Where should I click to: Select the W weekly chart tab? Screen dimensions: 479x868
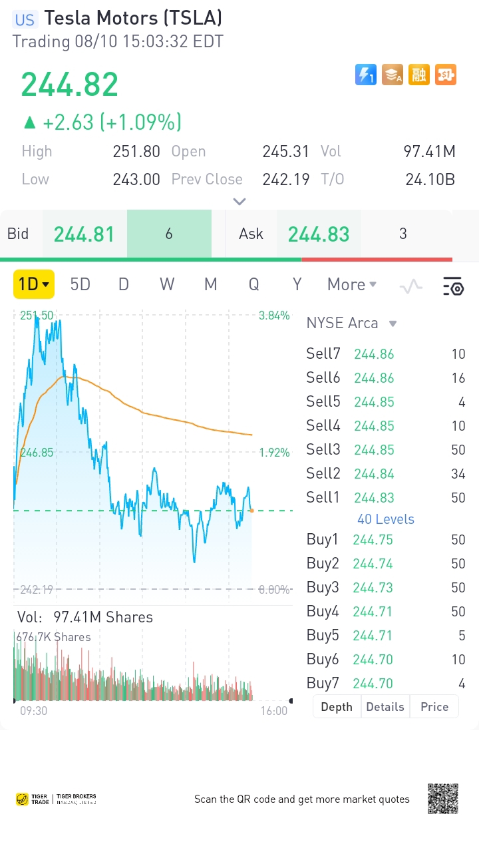pos(167,285)
